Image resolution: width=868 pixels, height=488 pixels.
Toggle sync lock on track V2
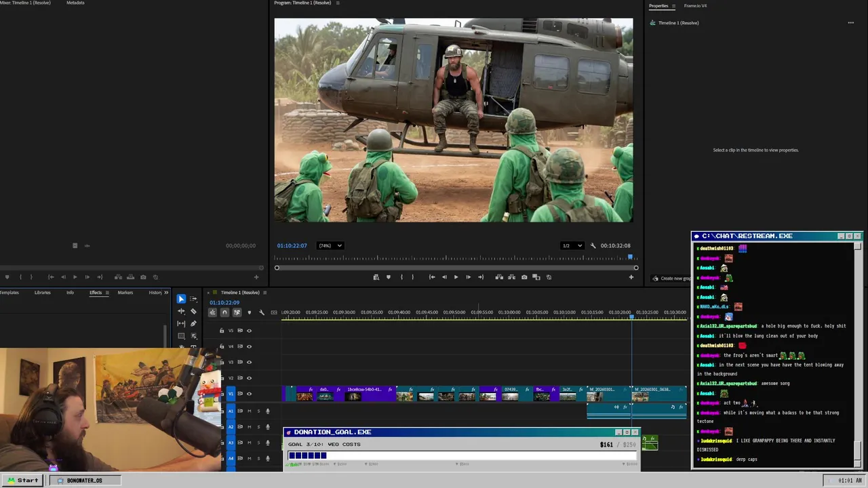[x=239, y=378]
